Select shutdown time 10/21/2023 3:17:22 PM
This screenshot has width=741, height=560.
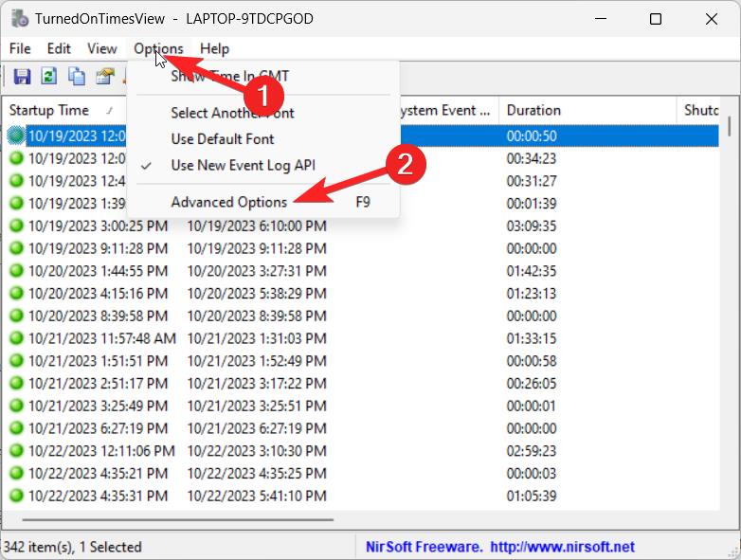click(x=257, y=383)
